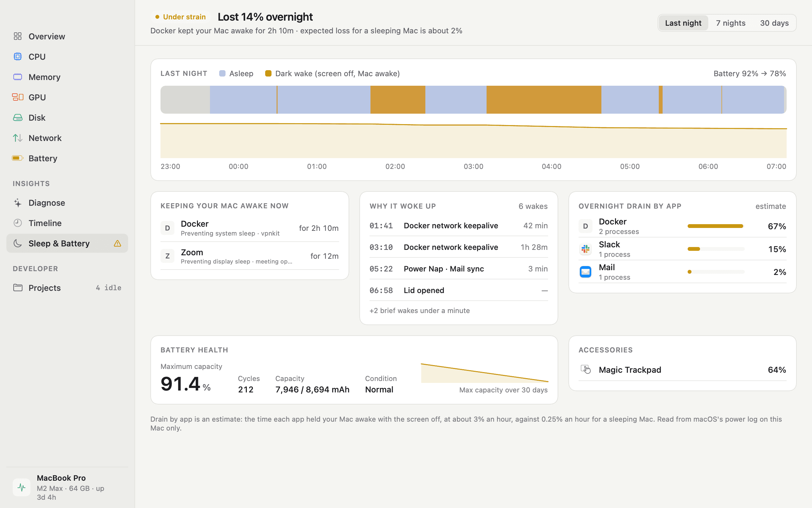Click the "4 idle" projects count
The image size is (812, 508).
pos(108,288)
